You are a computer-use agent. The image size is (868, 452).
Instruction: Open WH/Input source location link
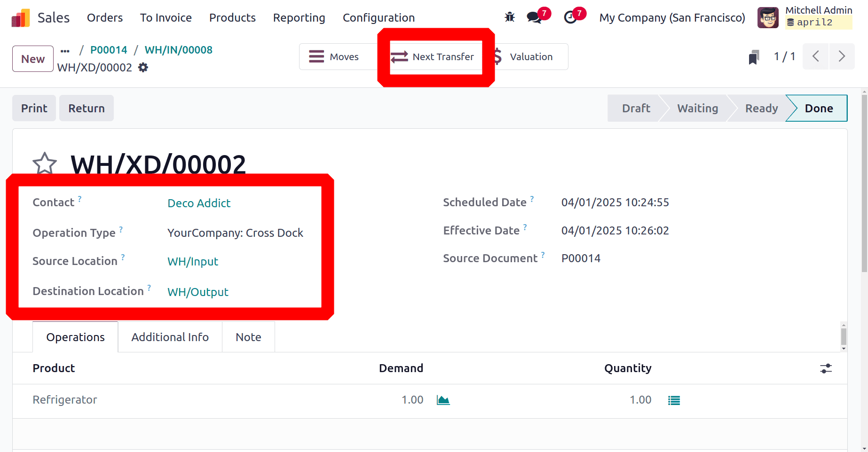pyautogui.click(x=193, y=262)
